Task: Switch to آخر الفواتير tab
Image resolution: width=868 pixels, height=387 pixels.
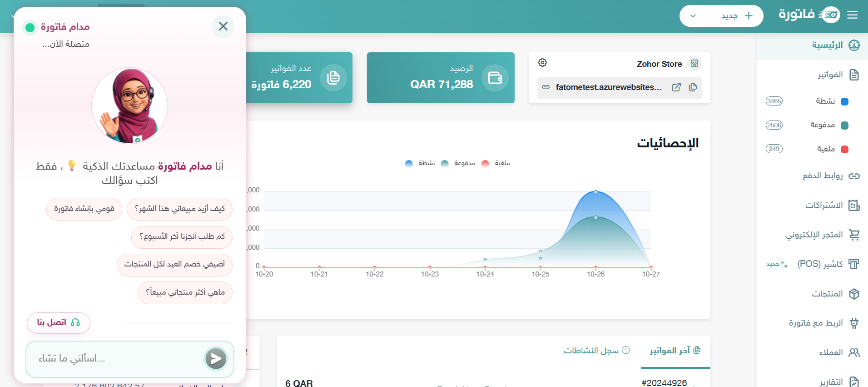Action: [675, 351]
